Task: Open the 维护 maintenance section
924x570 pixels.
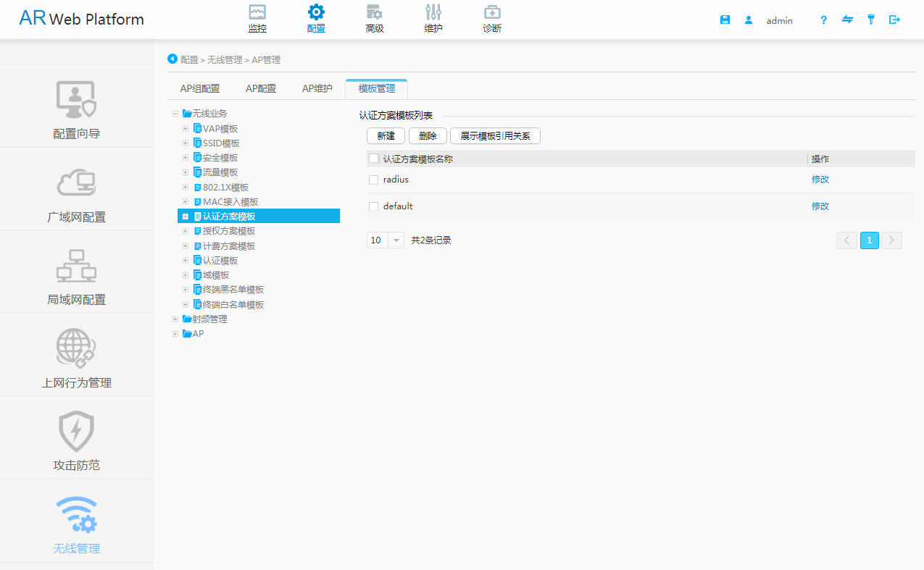Action: point(433,18)
